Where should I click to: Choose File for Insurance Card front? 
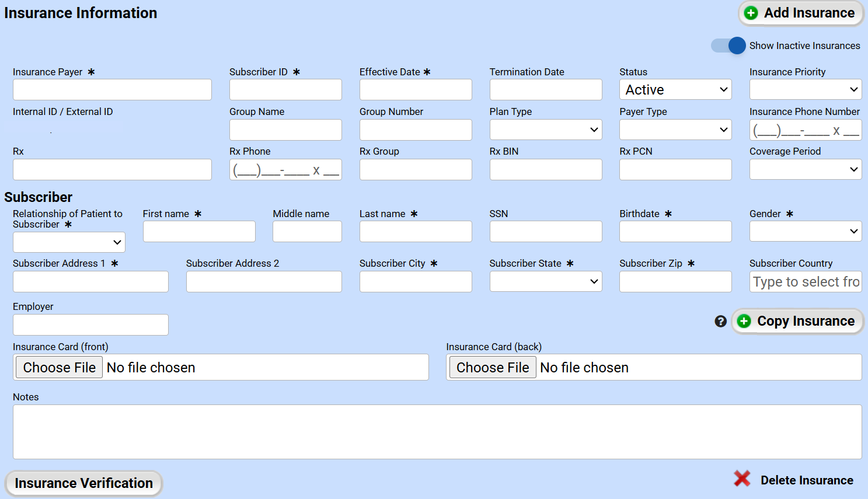(x=60, y=368)
